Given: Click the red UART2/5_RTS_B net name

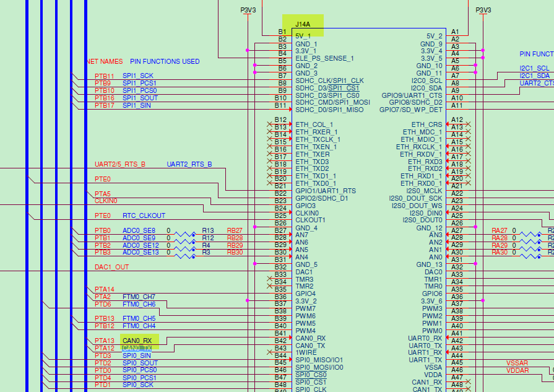Looking at the screenshot, I should click(x=120, y=164).
